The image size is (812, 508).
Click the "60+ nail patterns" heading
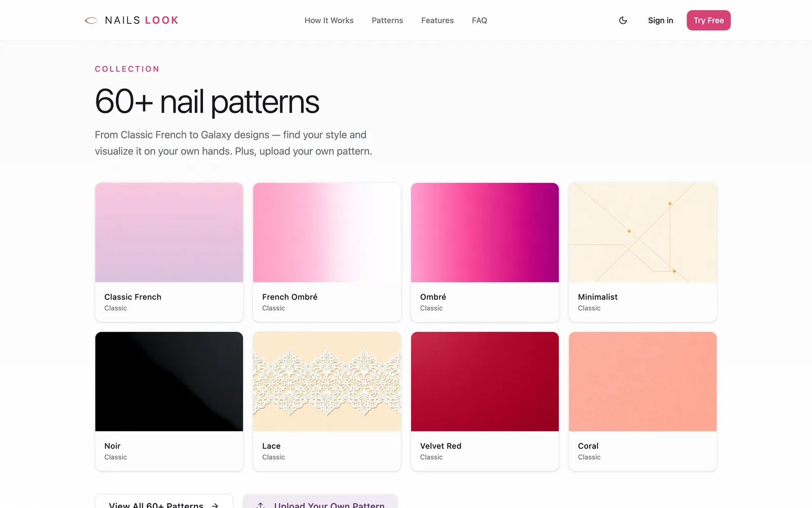207,102
